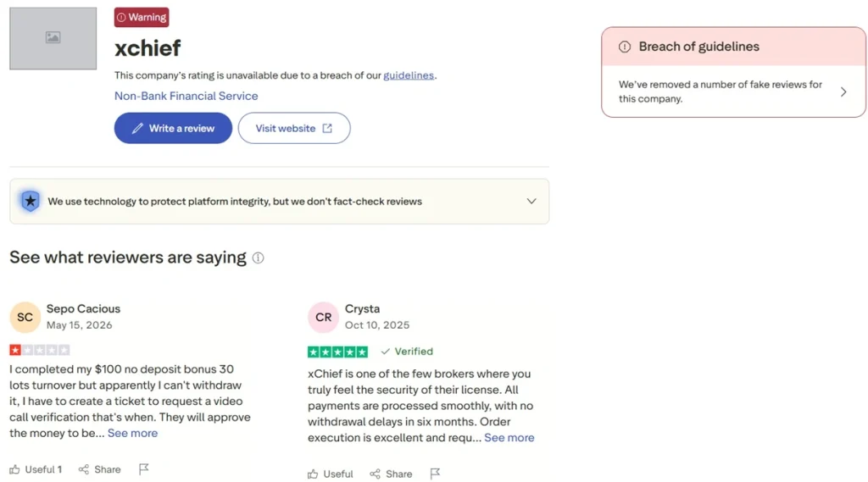Expand Crysta's review with See more
868x482 pixels.
pos(509,438)
